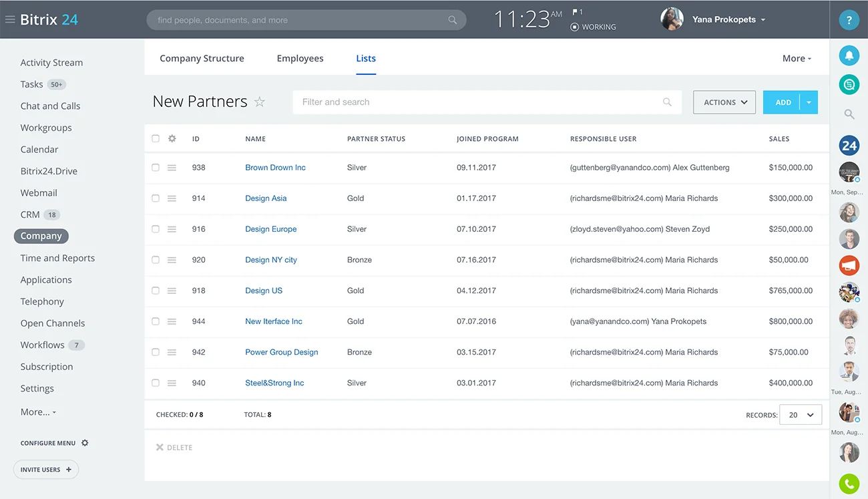Click the green phone call icon
This screenshot has width=868, height=499.
point(849,484)
